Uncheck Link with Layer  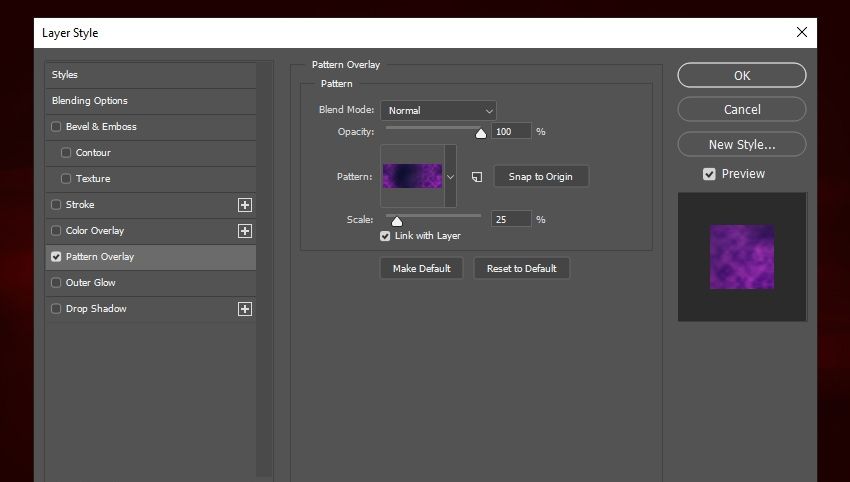(x=385, y=236)
